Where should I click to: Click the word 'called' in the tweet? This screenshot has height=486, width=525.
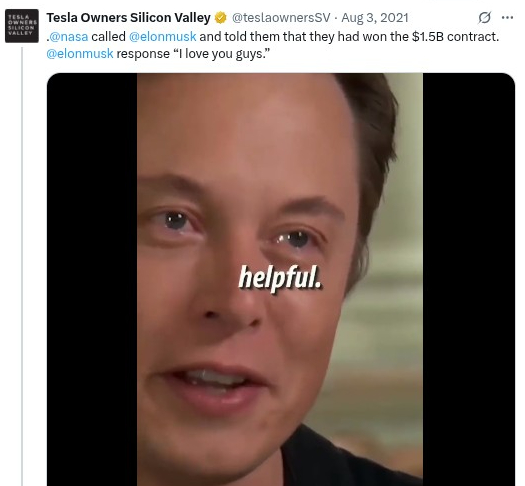(108, 36)
